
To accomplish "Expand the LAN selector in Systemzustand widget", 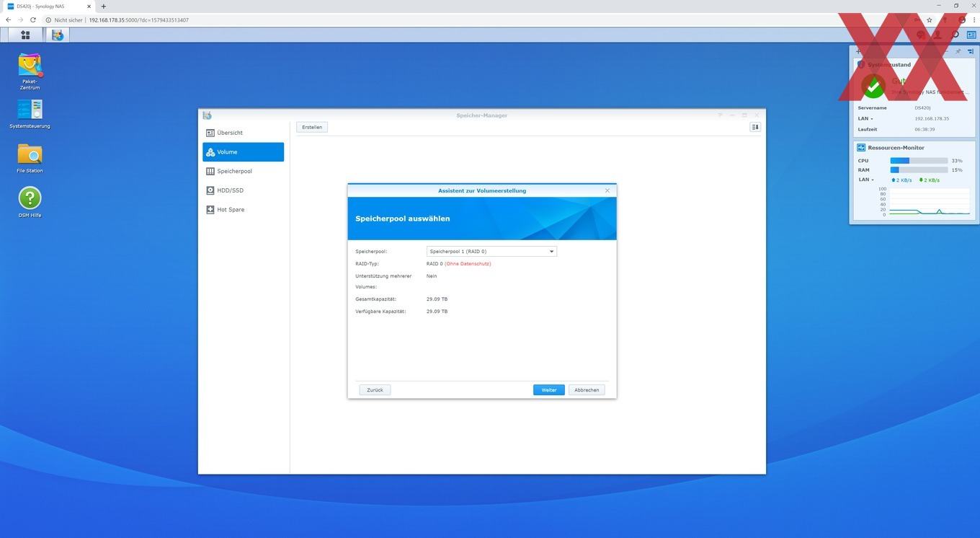I will (x=865, y=119).
